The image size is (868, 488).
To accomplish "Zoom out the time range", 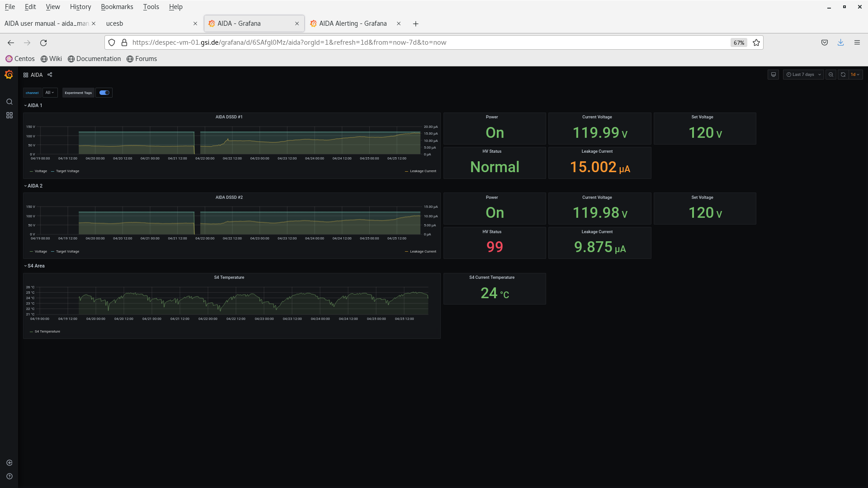I will (x=831, y=75).
